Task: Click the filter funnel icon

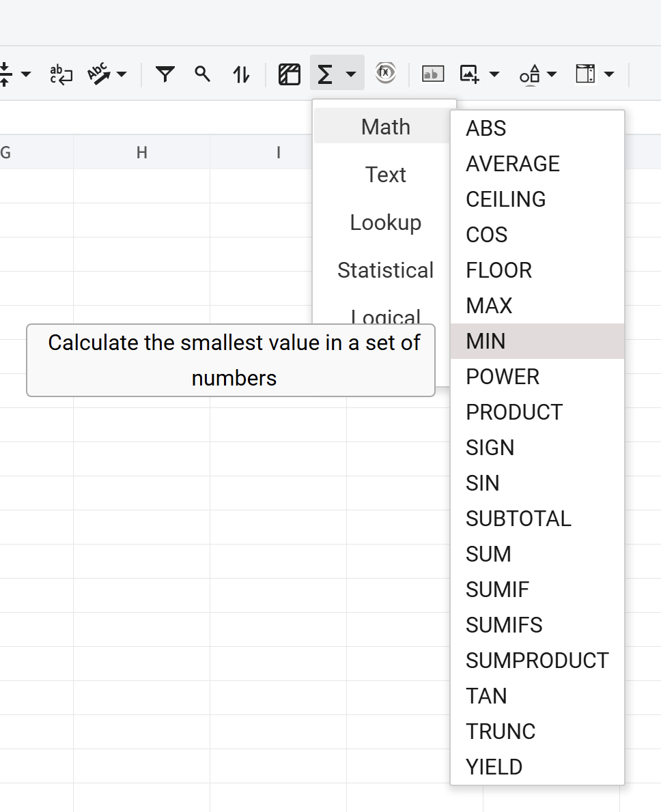Action: pos(165,74)
